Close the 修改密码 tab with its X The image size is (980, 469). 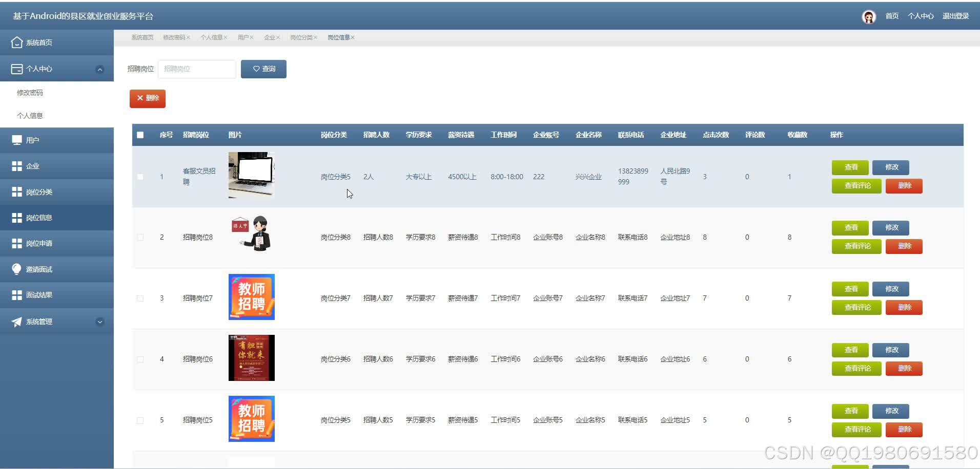(189, 37)
